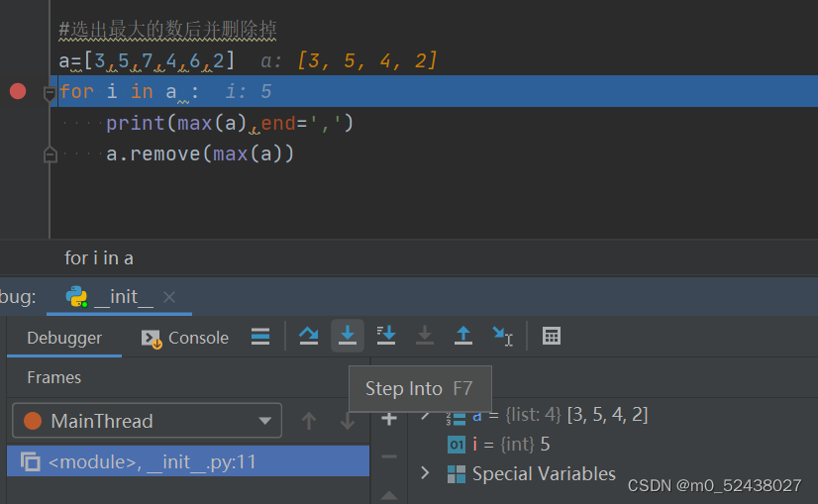Click the Chinese comment line at top
Viewport: 818px width, 504px height.
(x=167, y=30)
